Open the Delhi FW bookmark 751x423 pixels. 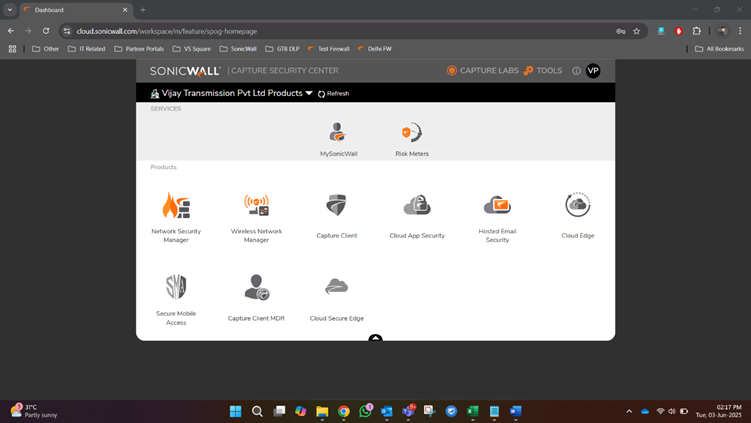[x=375, y=49]
